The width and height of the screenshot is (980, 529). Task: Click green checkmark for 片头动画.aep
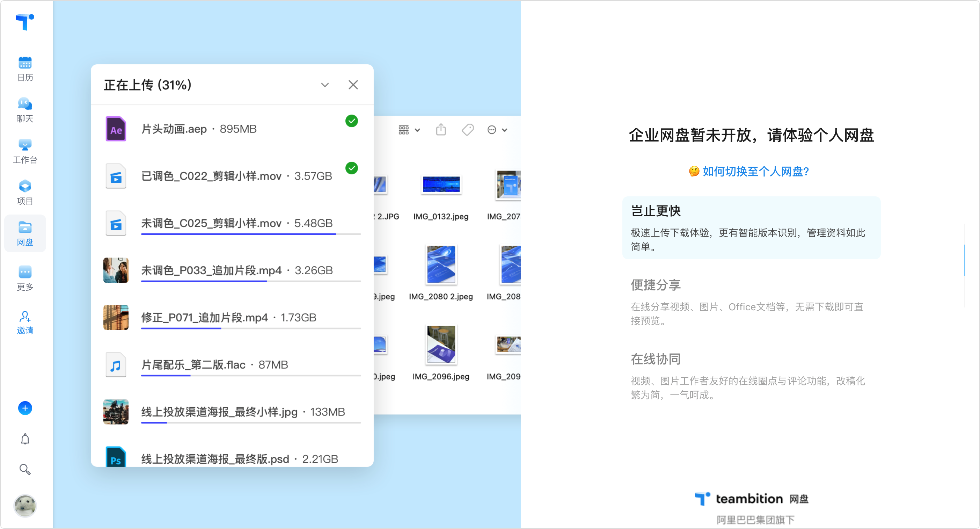tap(351, 121)
